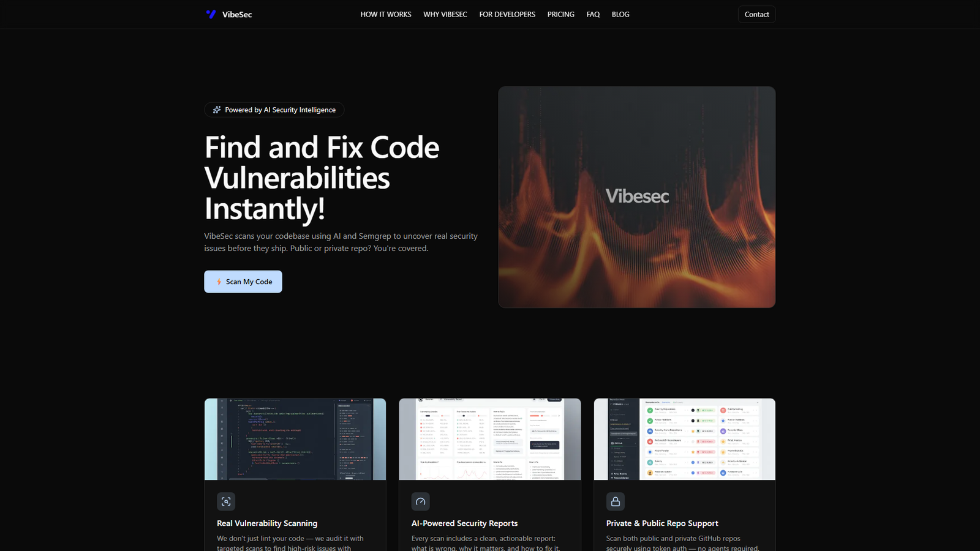Click the VibeSec logo icon
Viewport: 980px width, 551px height.
(211, 14)
